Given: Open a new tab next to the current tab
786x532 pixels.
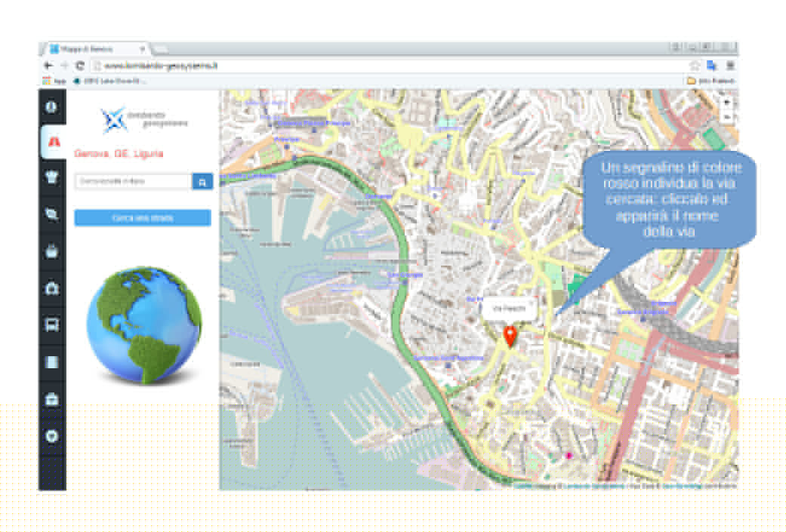Looking at the screenshot, I should [160, 49].
